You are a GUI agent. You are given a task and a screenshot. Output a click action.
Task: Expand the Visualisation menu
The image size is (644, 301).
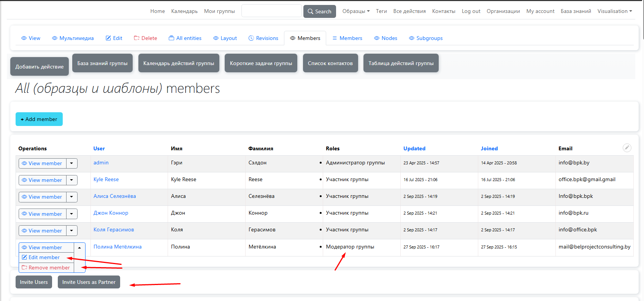[614, 11]
